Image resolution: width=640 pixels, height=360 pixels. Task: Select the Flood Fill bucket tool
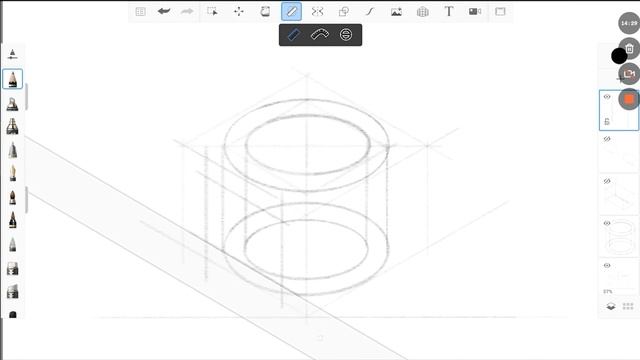[x=265, y=11]
